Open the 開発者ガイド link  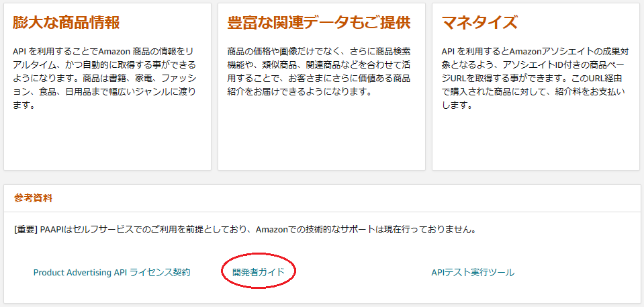(259, 272)
